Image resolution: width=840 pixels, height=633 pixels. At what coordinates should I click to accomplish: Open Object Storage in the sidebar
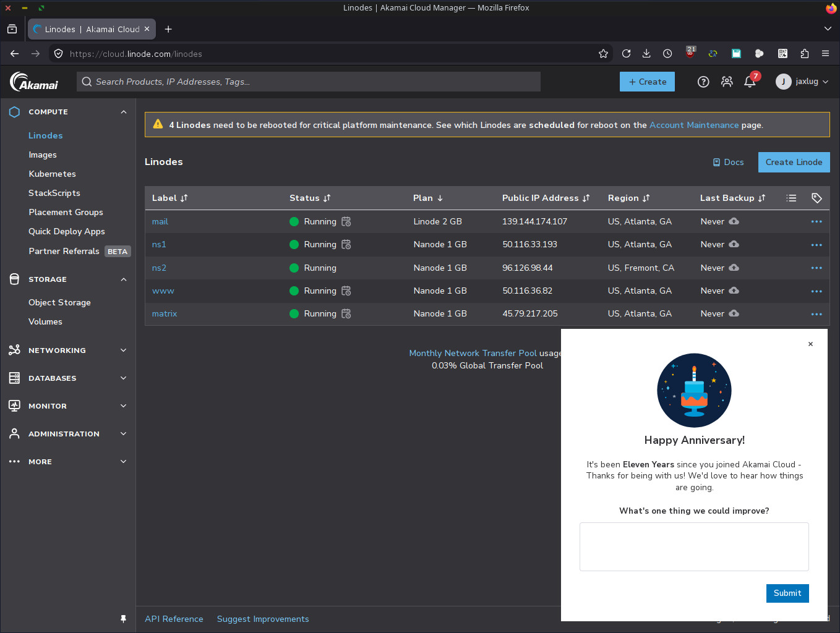(59, 302)
